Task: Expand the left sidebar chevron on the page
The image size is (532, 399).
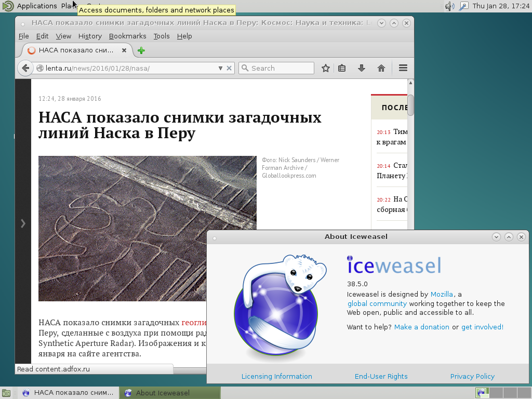Action: click(23, 223)
